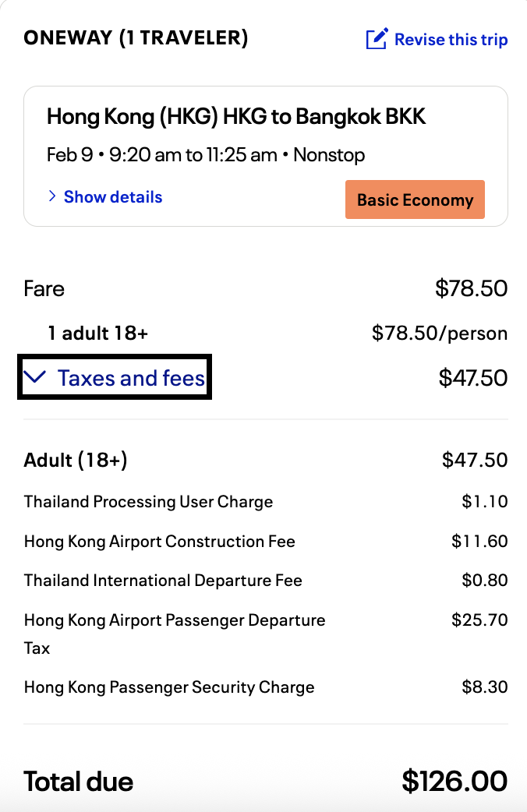Click the Thailand Processing User Charge row
This screenshot has height=812, width=527.
click(148, 502)
